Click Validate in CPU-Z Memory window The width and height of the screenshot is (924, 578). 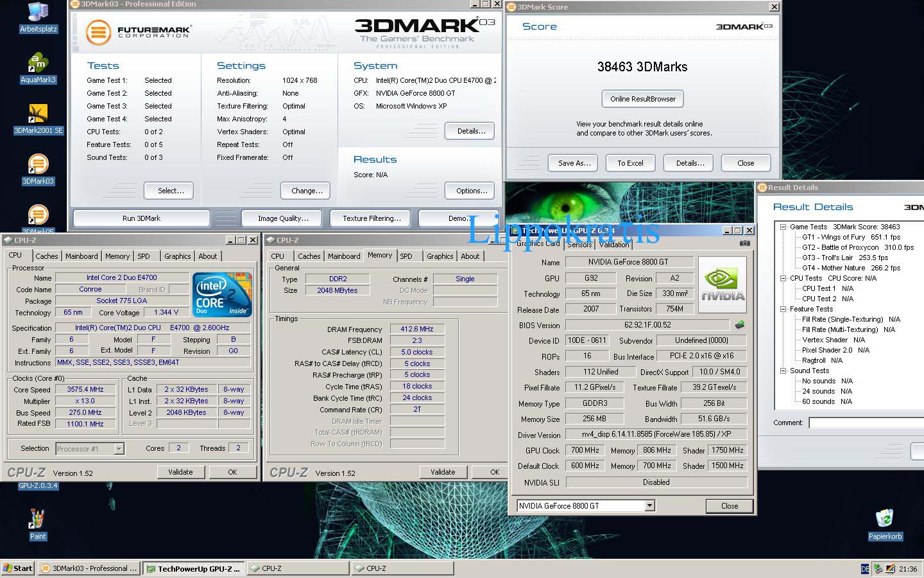[443, 472]
